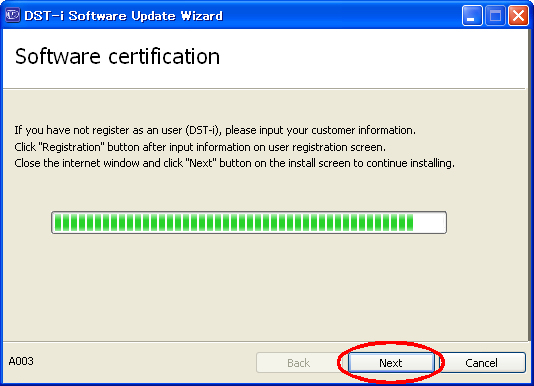Click the line starting 'Close the internet window'
Viewport: 534px width, 386px height.
[x=234, y=163]
